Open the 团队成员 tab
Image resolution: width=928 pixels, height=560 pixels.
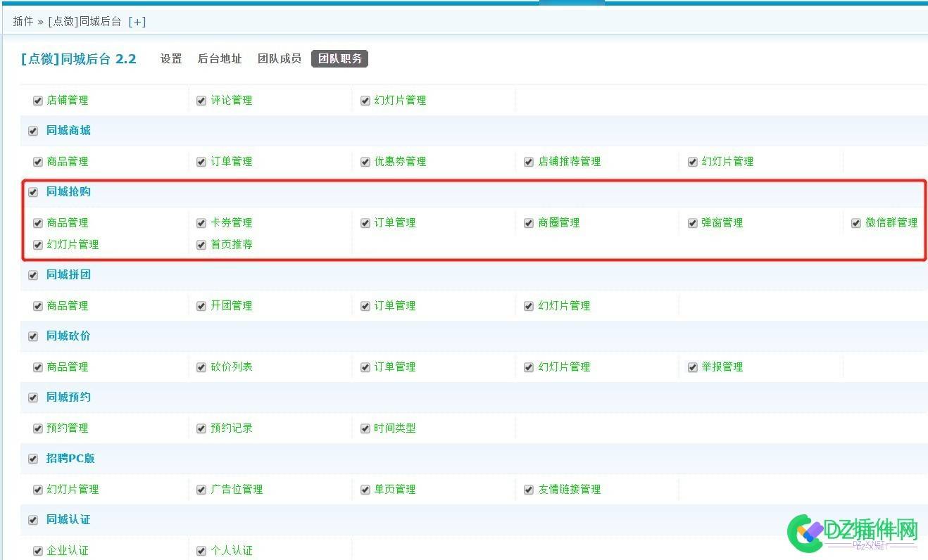tap(280, 59)
